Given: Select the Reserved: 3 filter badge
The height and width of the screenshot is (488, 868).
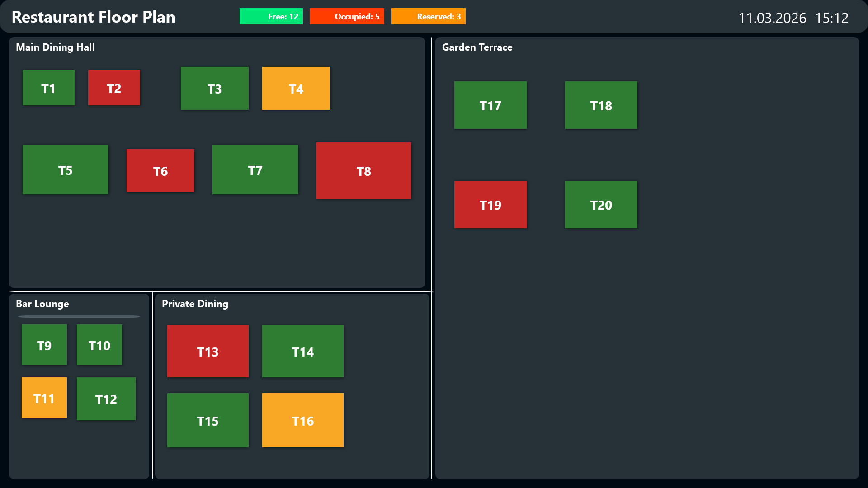Looking at the screenshot, I should 428,16.
